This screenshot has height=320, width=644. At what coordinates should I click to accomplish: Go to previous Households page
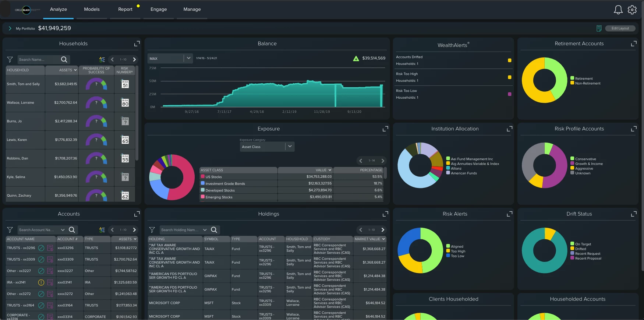(x=112, y=60)
